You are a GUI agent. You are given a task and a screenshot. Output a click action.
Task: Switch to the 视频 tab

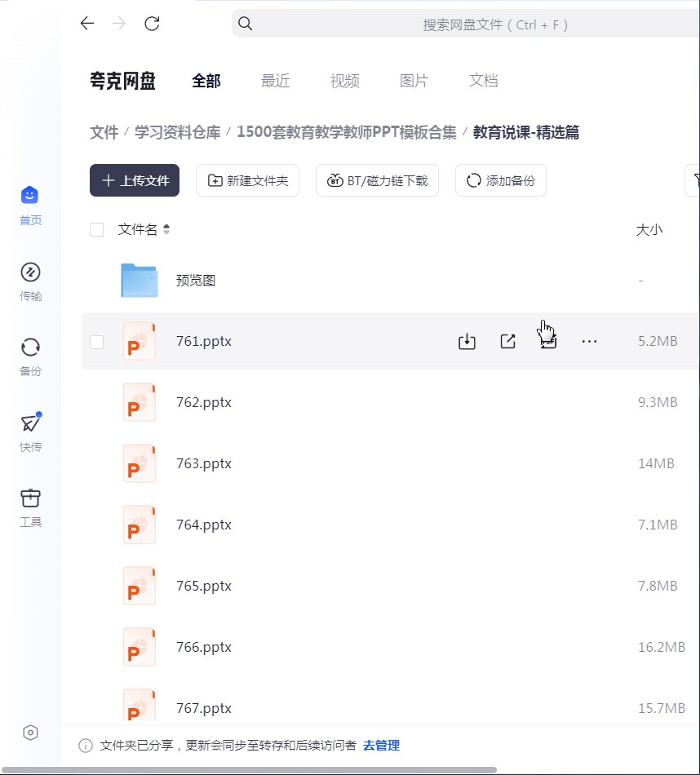(x=344, y=81)
